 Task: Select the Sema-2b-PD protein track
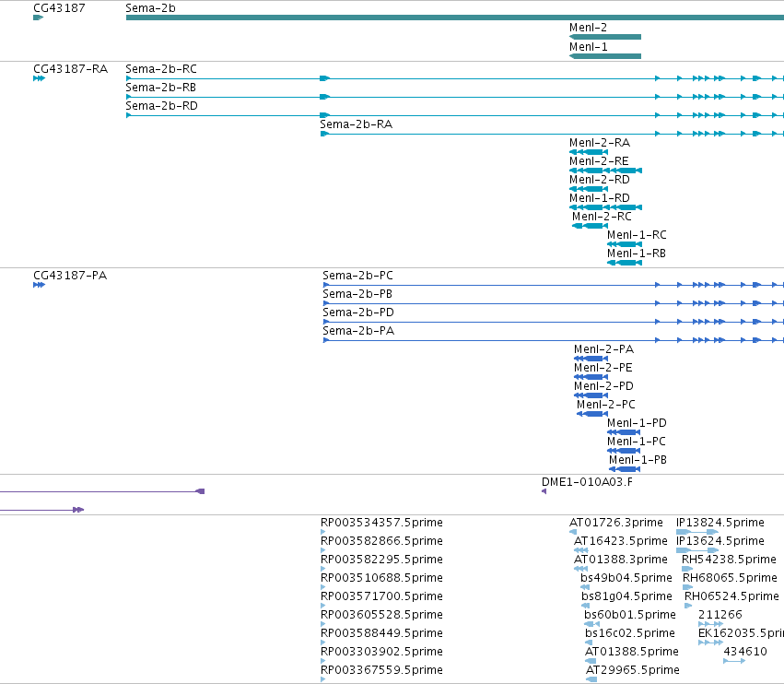click(x=554, y=322)
